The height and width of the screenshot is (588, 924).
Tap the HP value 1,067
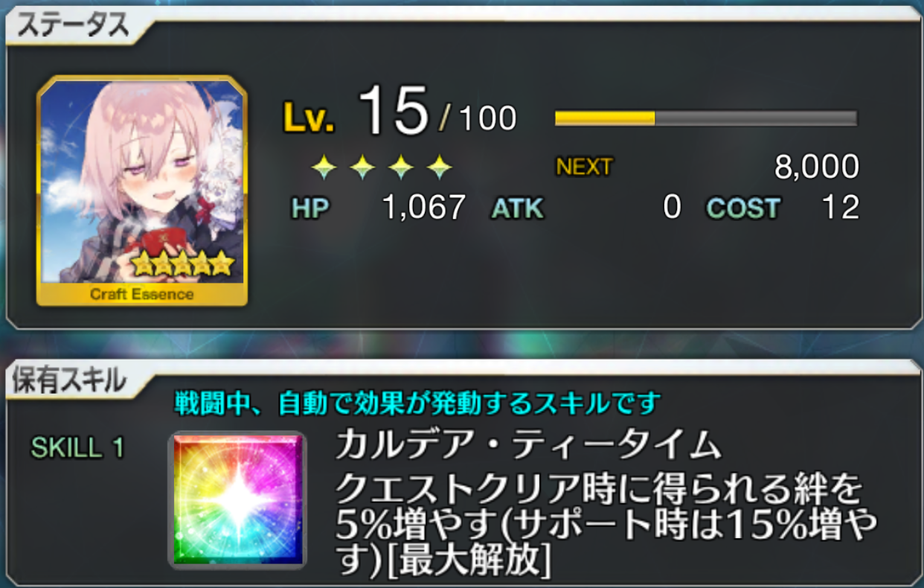click(424, 208)
